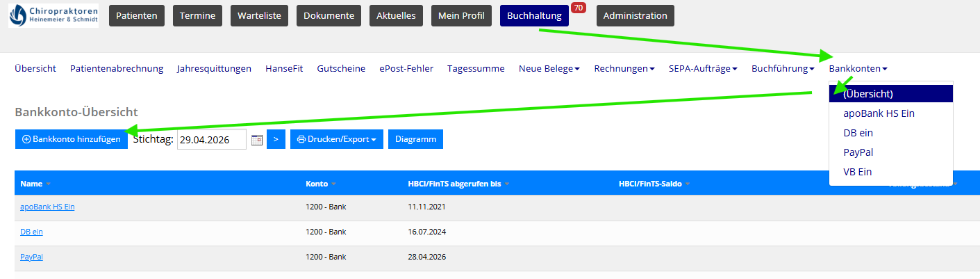Viewport: 980px width, 279px height.
Task: Sort by HBCI/FinTS-Saldo column arrow
Action: tap(688, 184)
